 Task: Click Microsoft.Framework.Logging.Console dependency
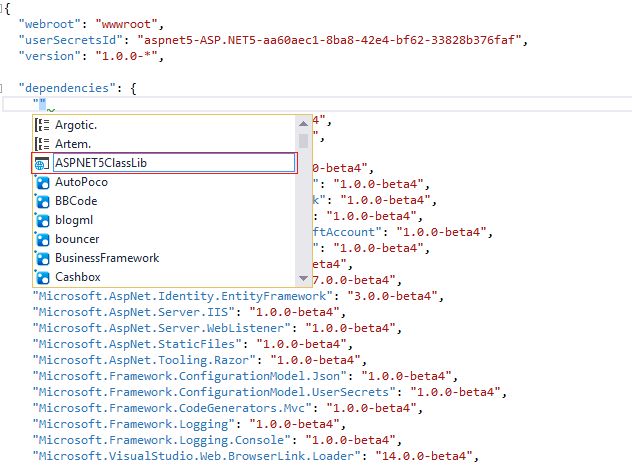coord(164,440)
